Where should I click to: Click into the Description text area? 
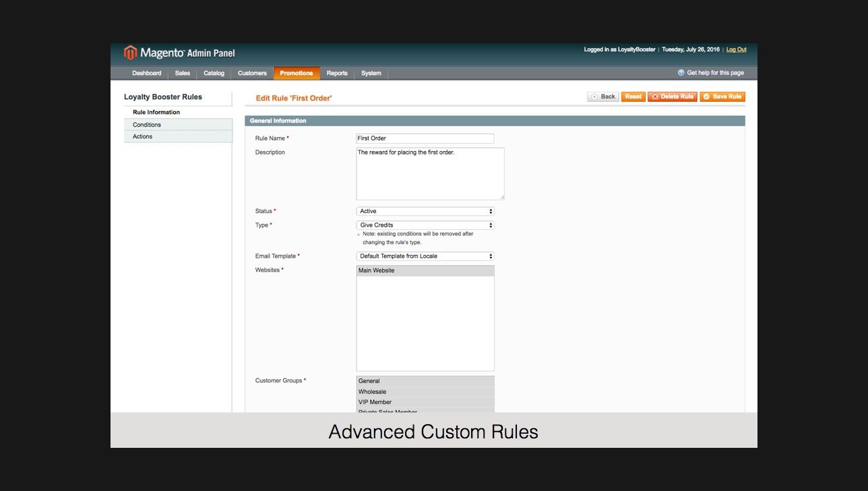click(430, 174)
